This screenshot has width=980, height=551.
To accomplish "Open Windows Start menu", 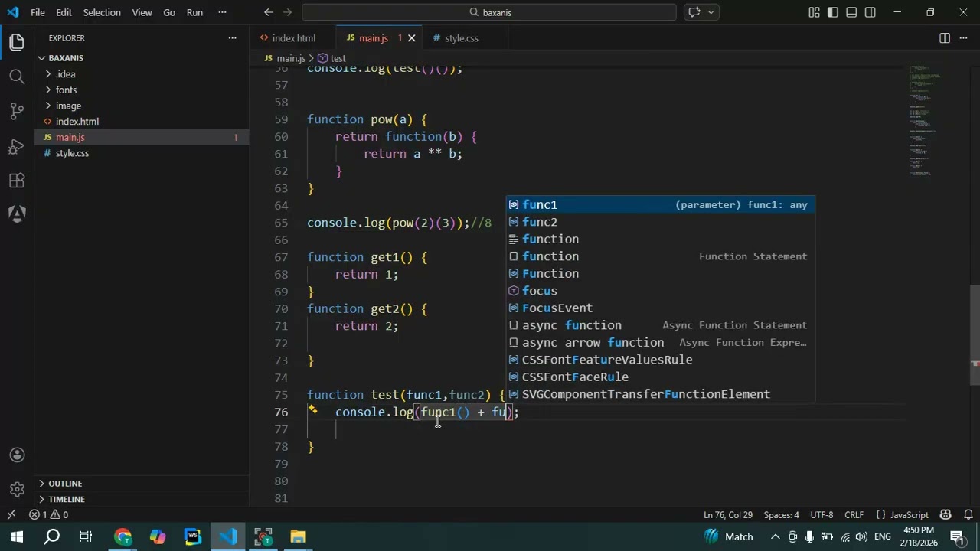I will (x=17, y=536).
